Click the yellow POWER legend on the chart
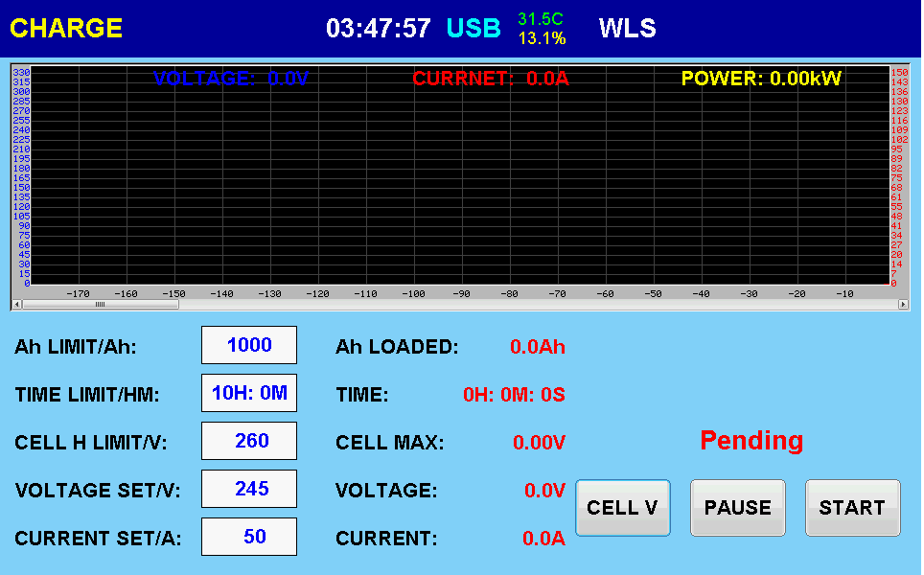924x575 pixels. (761, 79)
